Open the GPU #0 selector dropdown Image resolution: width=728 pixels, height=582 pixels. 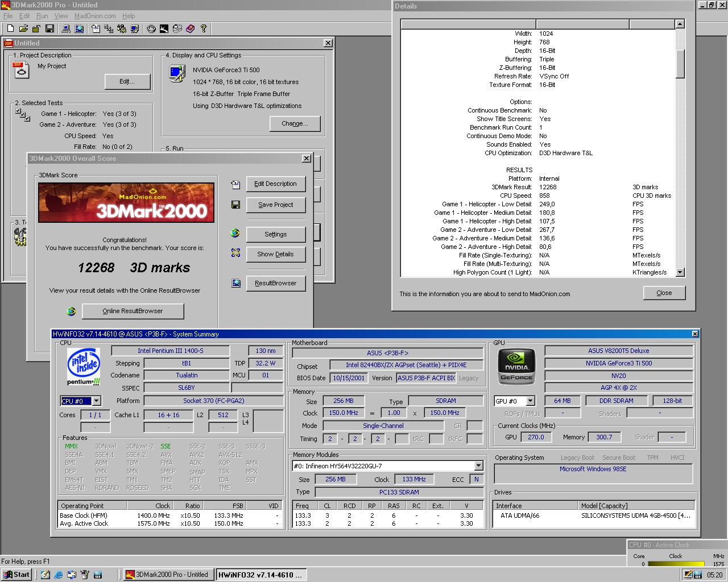(x=531, y=401)
